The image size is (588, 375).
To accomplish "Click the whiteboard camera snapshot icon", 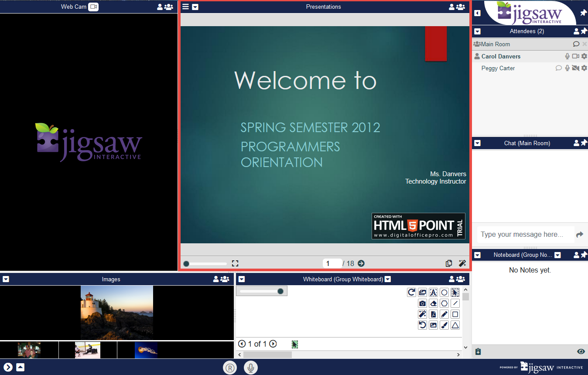I will point(422,303).
